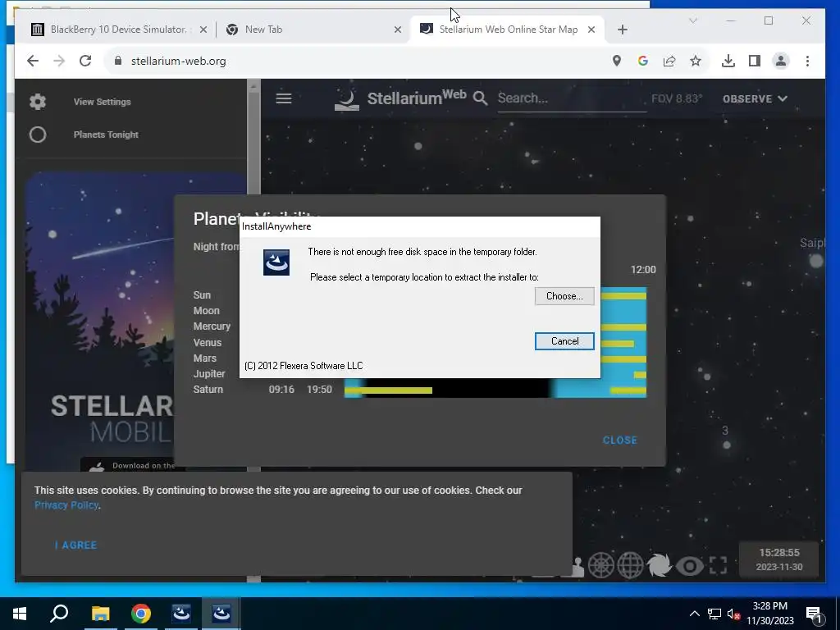This screenshot has height=630, width=840.
Task: Reload the Stellarium page
Action: 85,61
